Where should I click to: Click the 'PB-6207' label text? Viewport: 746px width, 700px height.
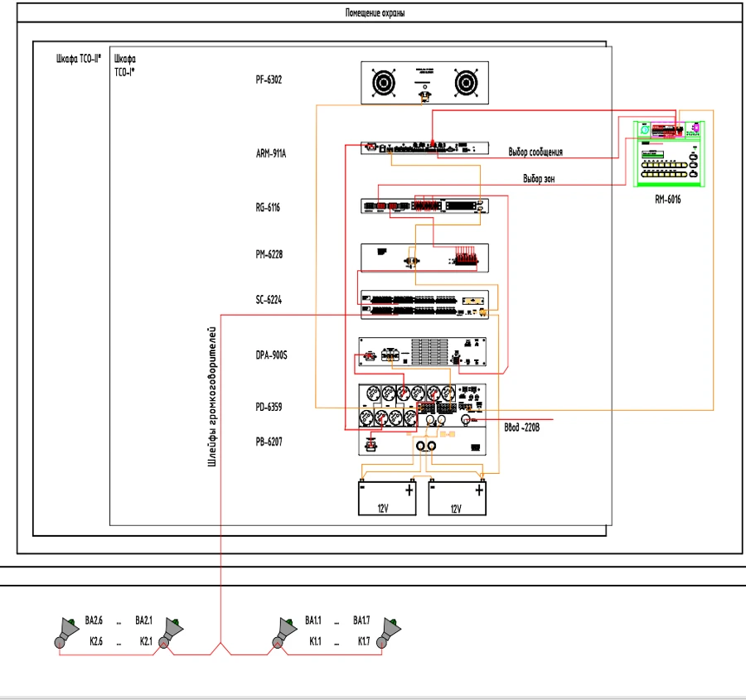[x=269, y=442]
